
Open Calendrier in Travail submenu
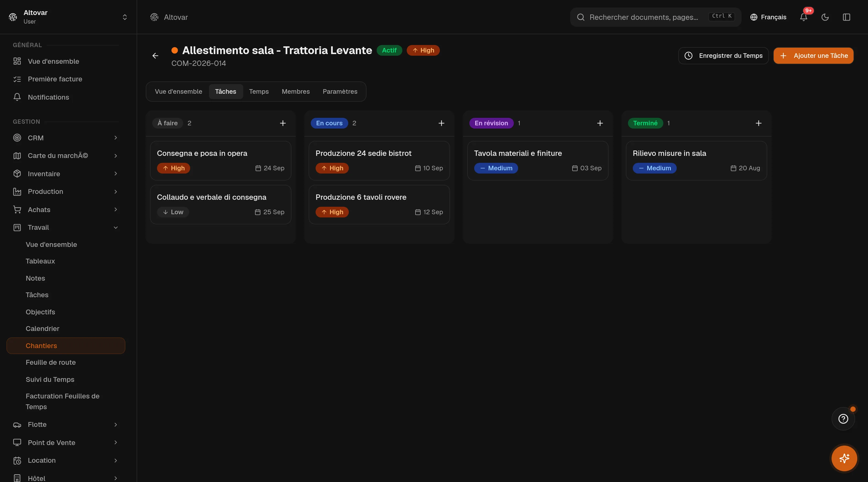pyautogui.click(x=42, y=329)
